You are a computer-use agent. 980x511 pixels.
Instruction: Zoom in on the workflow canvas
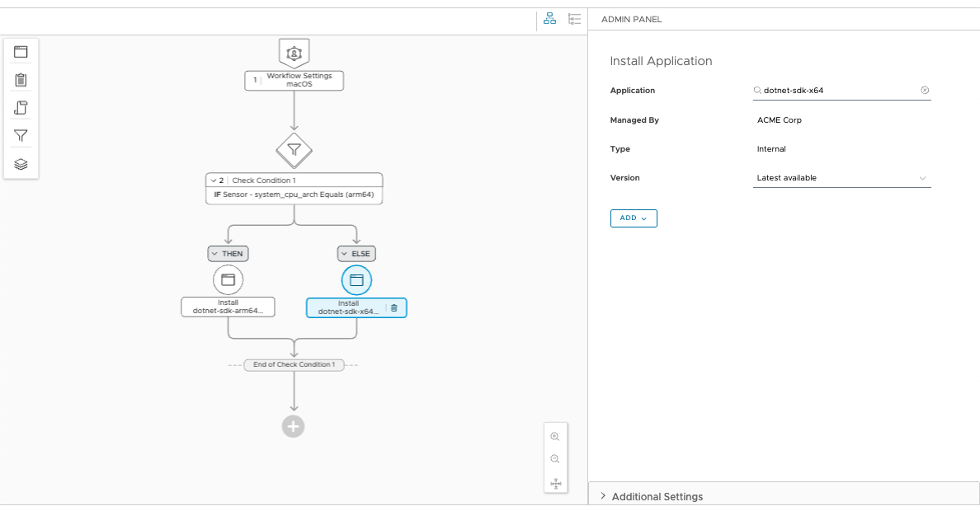(555, 437)
